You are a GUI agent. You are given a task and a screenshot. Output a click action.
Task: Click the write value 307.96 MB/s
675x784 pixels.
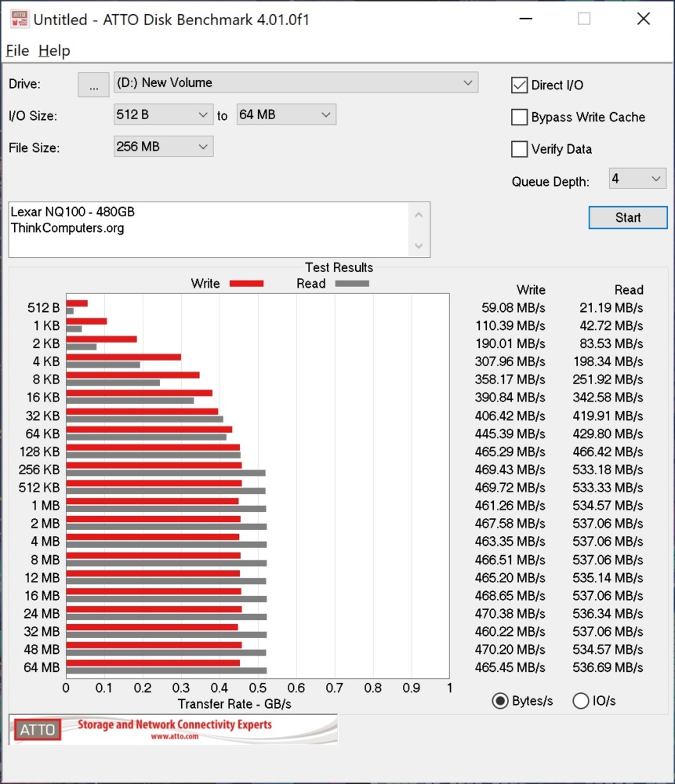[510, 361]
